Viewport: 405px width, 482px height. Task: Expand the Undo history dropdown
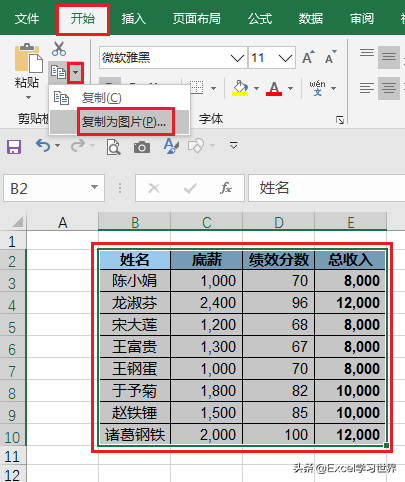pyautogui.click(x=57, y=146)
